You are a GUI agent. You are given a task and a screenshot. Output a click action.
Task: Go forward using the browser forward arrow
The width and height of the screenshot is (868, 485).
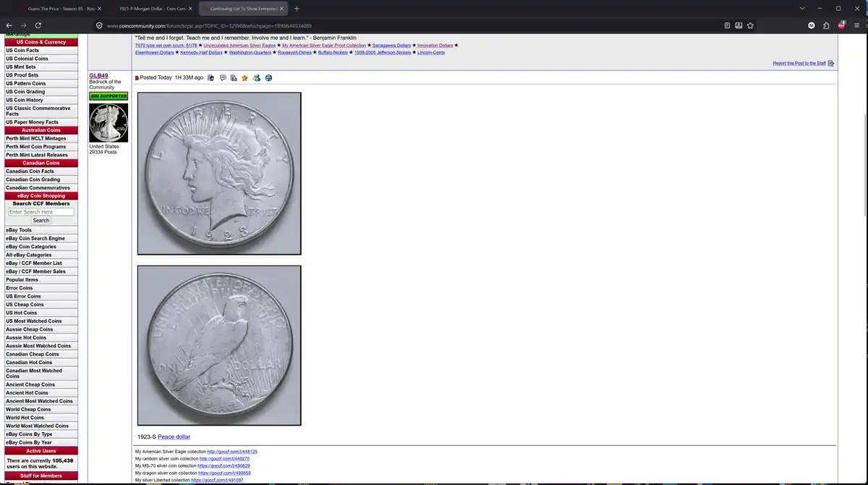pyautogui.click(x=23, y=25)
